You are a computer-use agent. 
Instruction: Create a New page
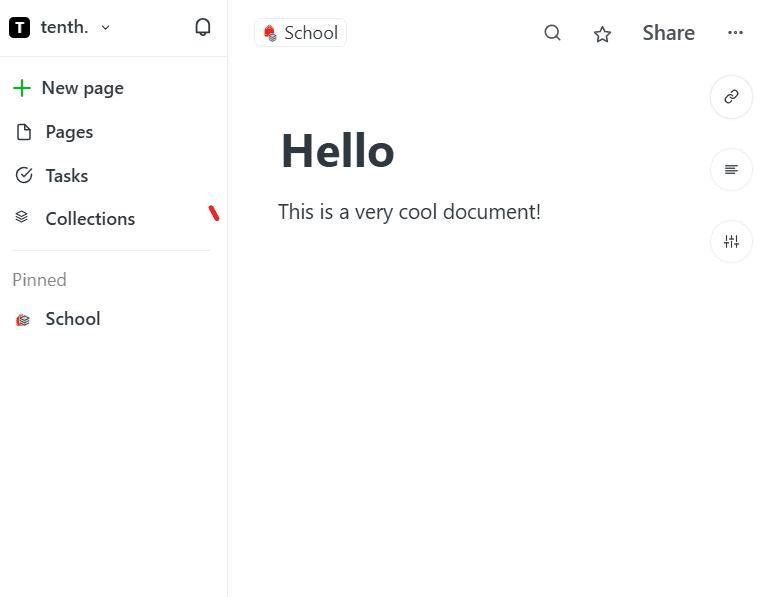pyautogui.click(x=68, y=88)
